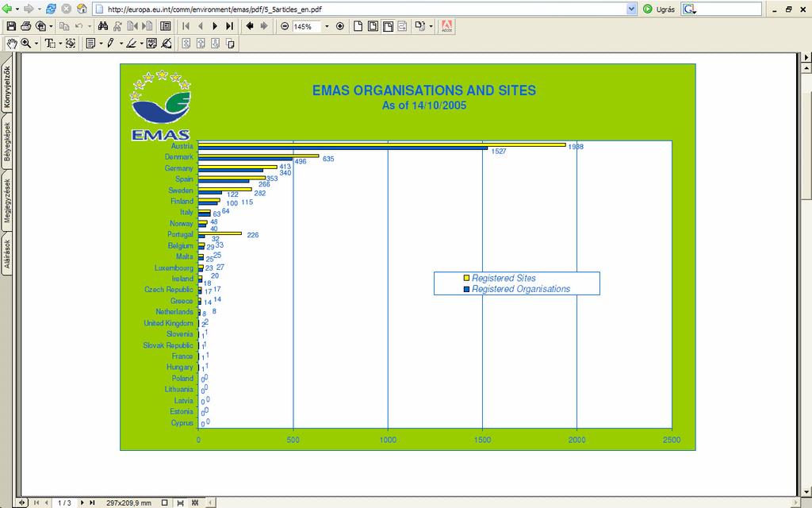812x508 pixels.
Task: Print the PDF using the printer icon
Action: (x=26, y=26)
